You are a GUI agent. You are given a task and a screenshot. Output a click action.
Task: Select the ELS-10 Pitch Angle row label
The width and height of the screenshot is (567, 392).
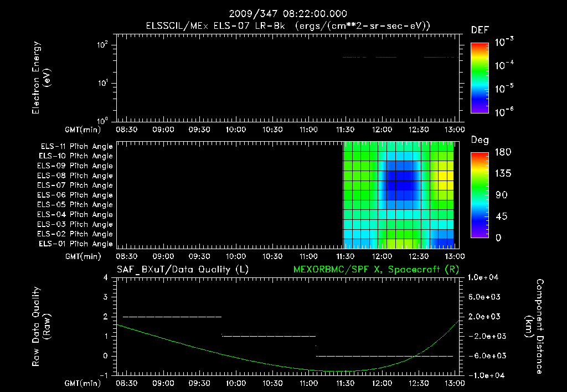(75, 156)
